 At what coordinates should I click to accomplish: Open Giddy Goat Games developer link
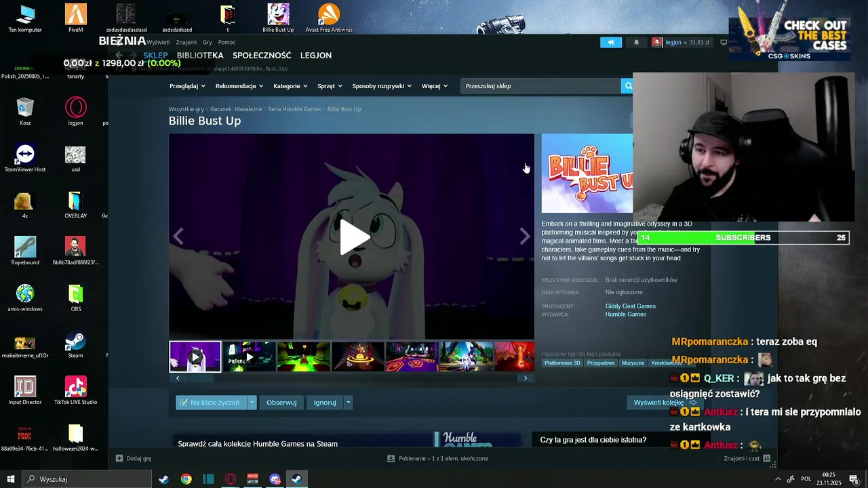coord(631,306)
